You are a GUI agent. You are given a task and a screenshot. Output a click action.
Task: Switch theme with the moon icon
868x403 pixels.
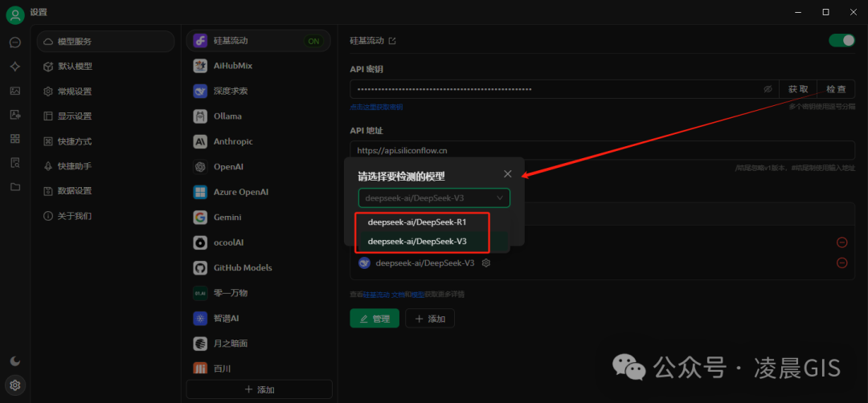point(15,361)
